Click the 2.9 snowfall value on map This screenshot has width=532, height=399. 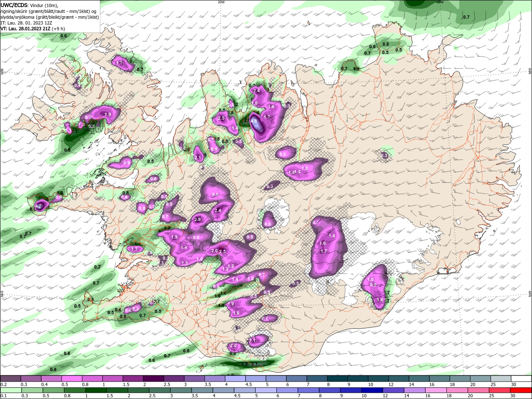[198, 219]
